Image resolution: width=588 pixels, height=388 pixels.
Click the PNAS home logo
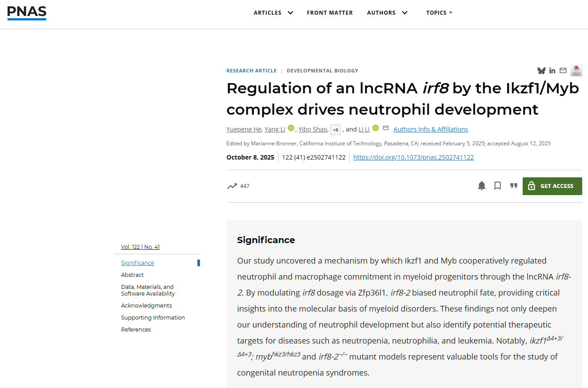[x=27, y=13]
